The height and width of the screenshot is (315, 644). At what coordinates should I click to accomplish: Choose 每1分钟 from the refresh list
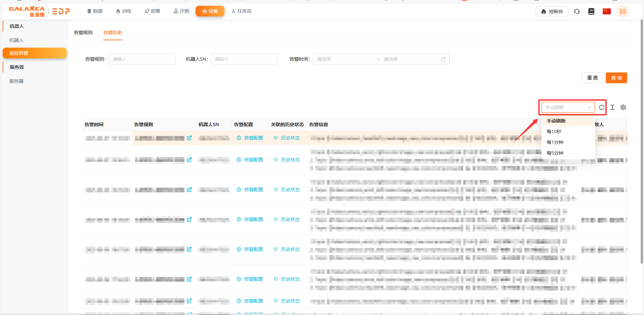(x=555, y=142)
